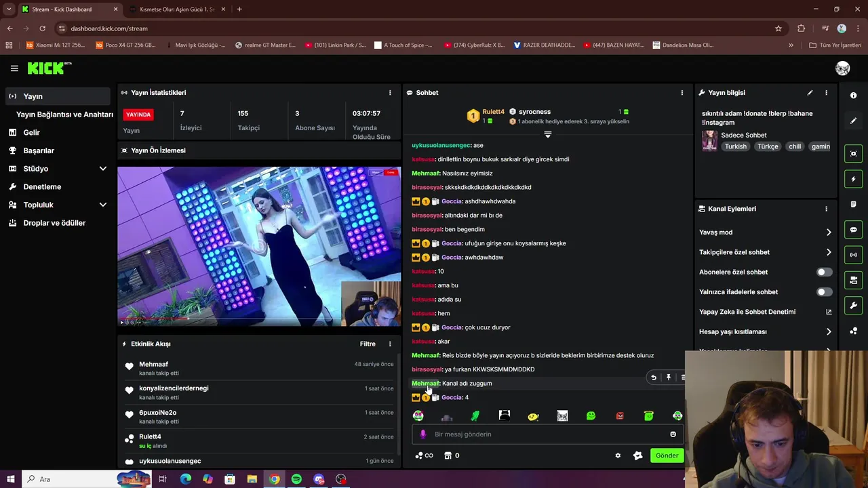Pick the green walking figure quick emote

tap(475, 415)
